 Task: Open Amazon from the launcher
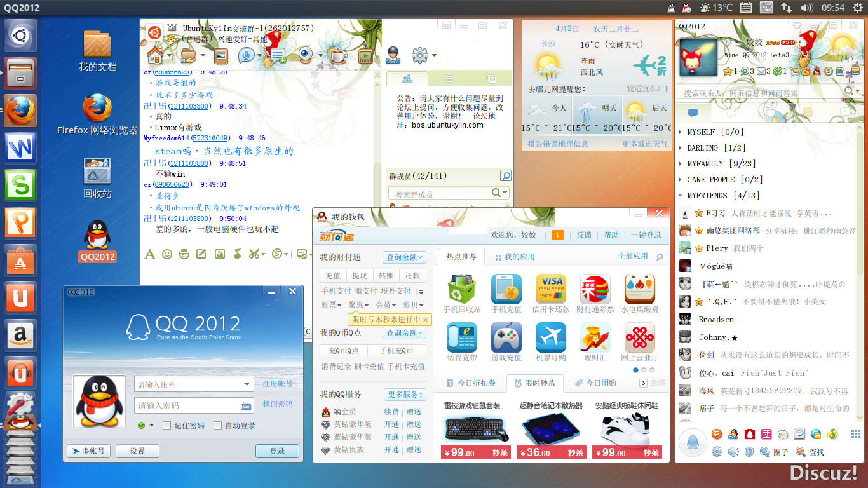click(20, 335)
